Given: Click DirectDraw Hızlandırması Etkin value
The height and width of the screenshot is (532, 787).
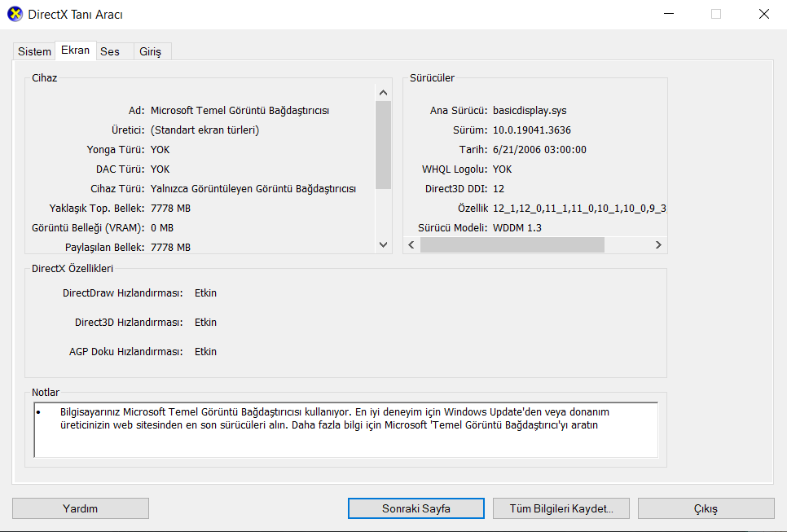Looking at the screenshot, I should point(206,293).
